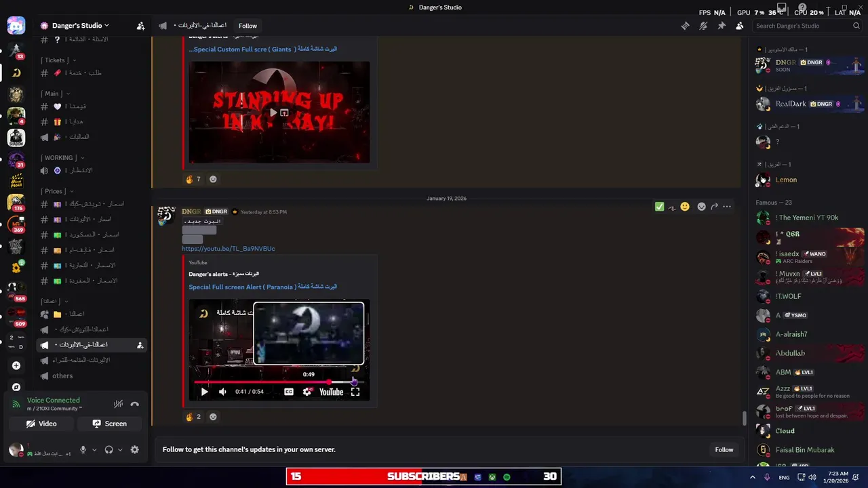Click the chat scrollbar thumb
Screen dimensions: 868x488
(x=745, y=418)
